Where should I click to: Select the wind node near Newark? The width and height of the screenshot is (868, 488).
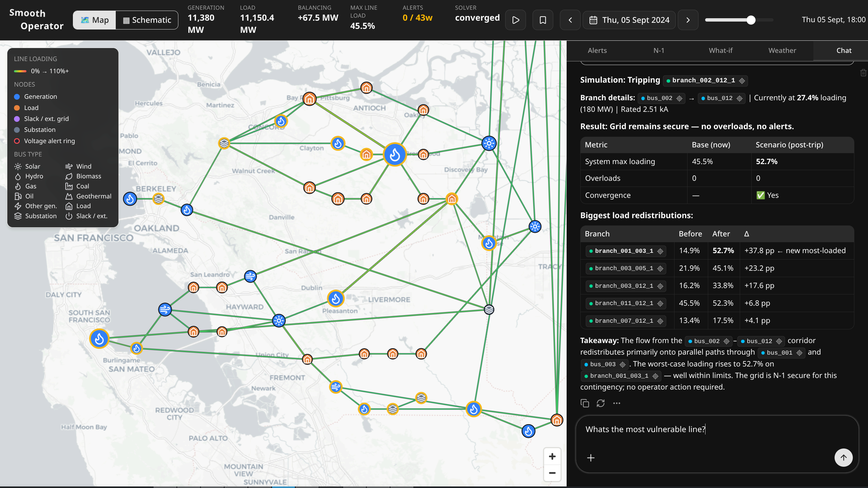pos(336,387)
